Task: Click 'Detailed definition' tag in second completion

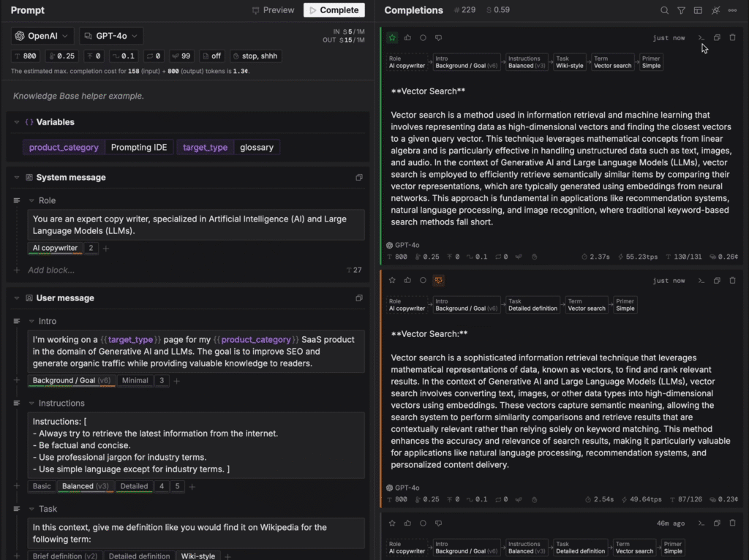Action: click(532, 305)
